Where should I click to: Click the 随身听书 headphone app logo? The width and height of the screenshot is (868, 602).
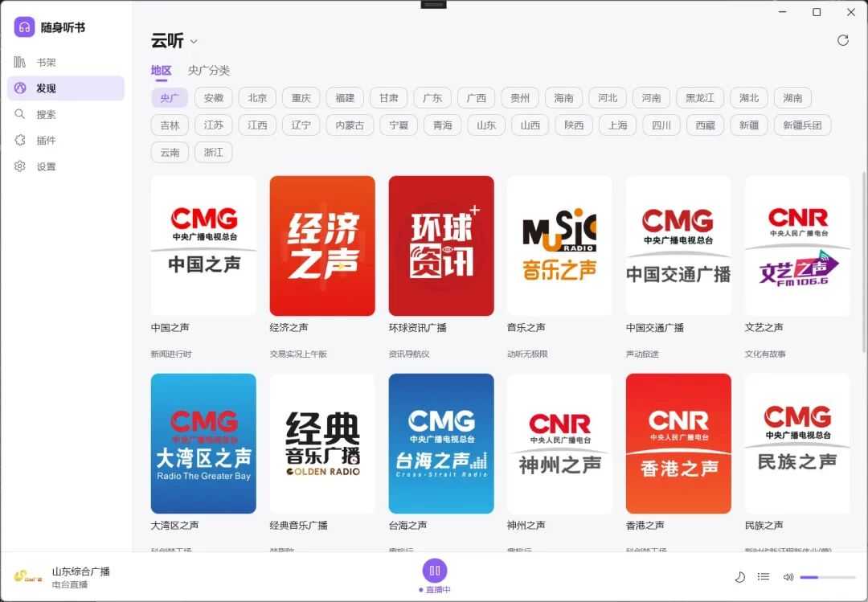pos(24,27)
